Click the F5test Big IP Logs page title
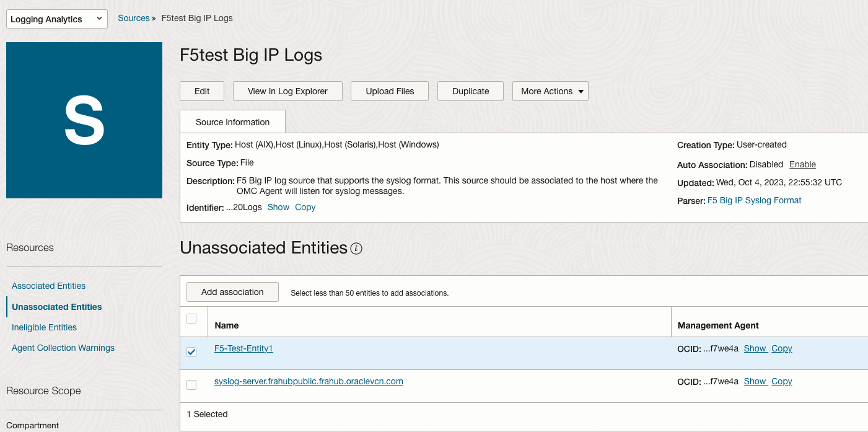The height and width of the screenshot is (432, 868). 251,55
